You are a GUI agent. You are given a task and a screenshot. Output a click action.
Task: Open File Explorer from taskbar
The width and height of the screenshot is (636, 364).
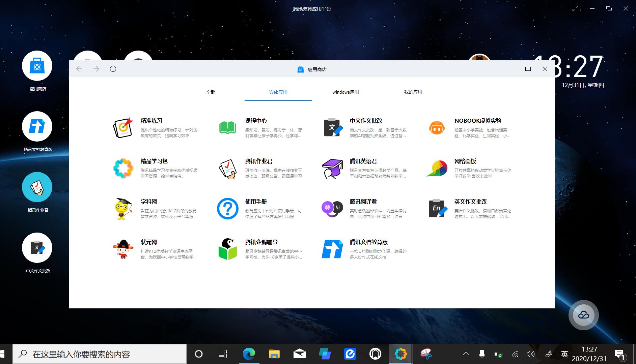[274, 354]
